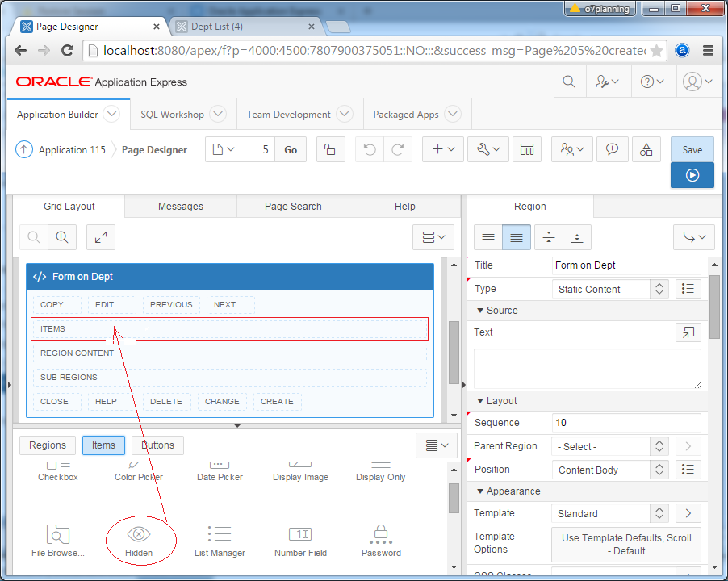Open Template Options button

click(625, 545)
